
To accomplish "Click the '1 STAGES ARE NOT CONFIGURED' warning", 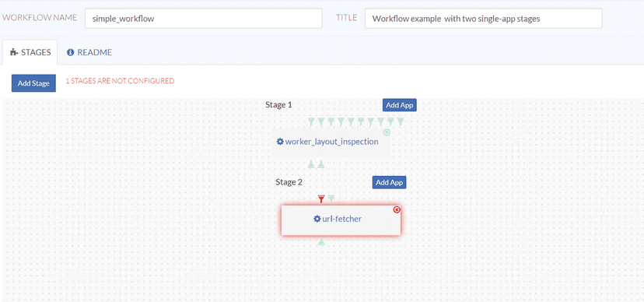I will 120,81.
